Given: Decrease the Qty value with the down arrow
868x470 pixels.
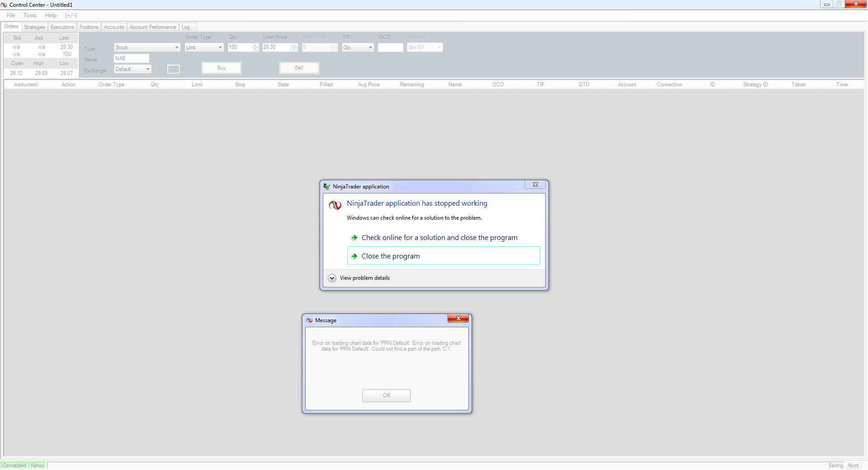Looking at the screenshot, I should pyautogui.click(x=255, y=49).
